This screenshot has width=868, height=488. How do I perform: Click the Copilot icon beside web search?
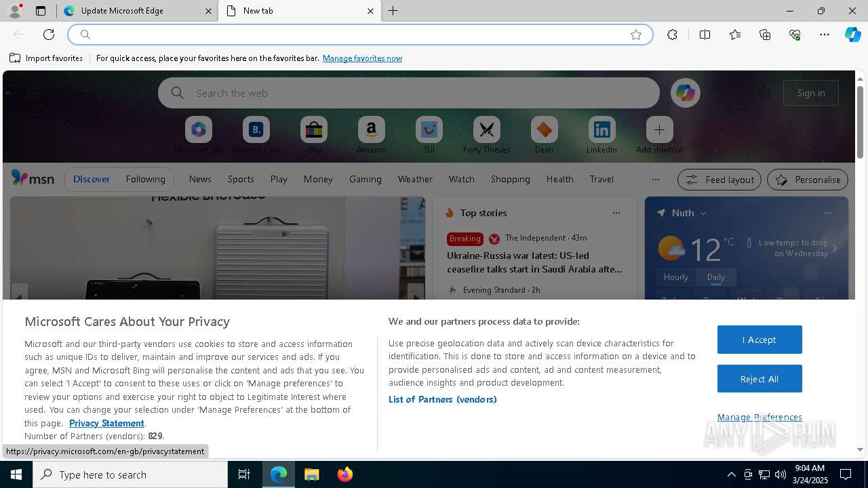685,93
